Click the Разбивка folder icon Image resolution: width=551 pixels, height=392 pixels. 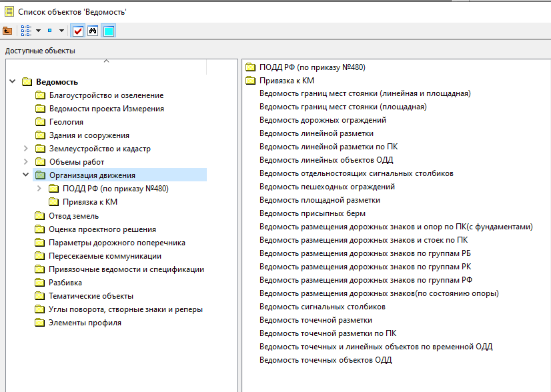(x=39, y=283)
